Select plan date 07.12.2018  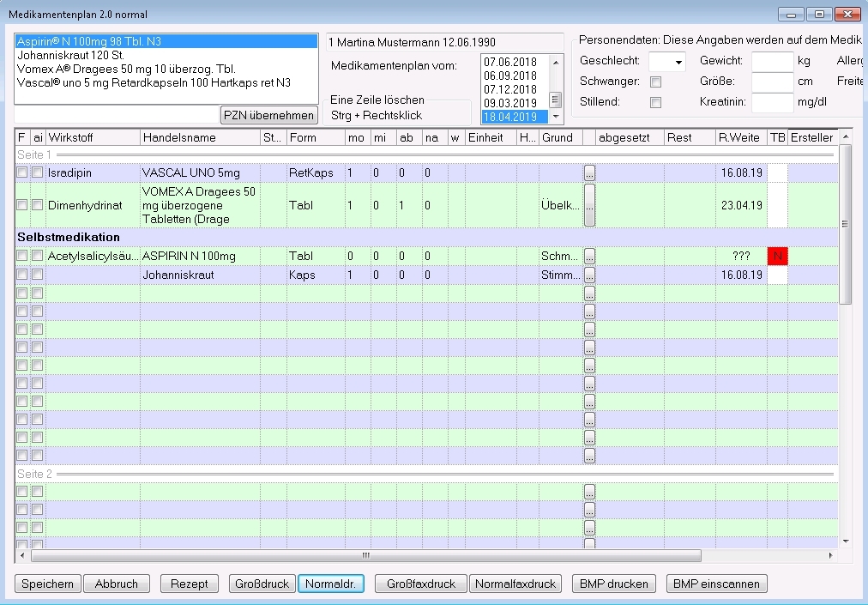[x=509, y=89]
